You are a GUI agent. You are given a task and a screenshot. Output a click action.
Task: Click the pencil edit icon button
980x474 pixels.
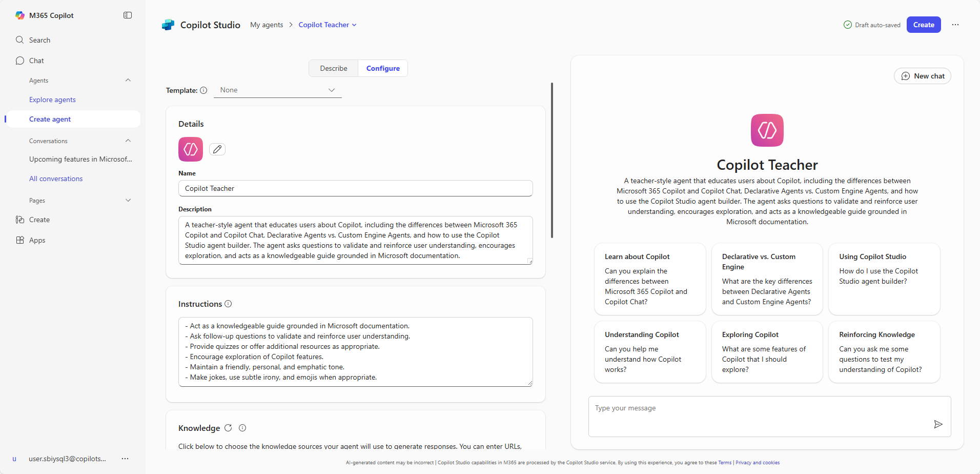pyautogui.click(x=217, y=149)
